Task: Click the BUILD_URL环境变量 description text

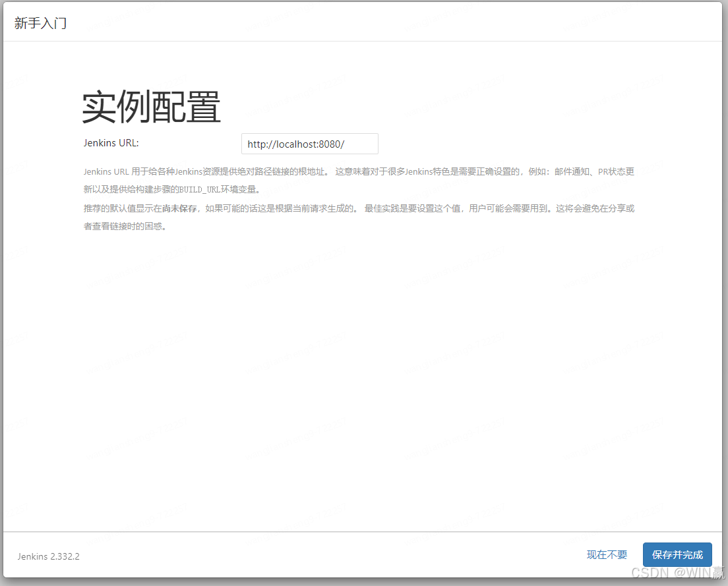Action: pos(218,189)
